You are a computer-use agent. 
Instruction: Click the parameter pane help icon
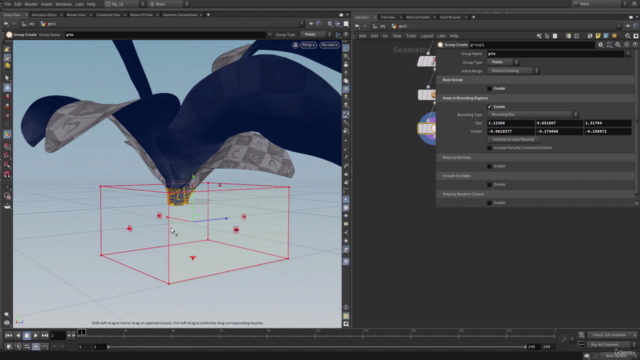635,44
